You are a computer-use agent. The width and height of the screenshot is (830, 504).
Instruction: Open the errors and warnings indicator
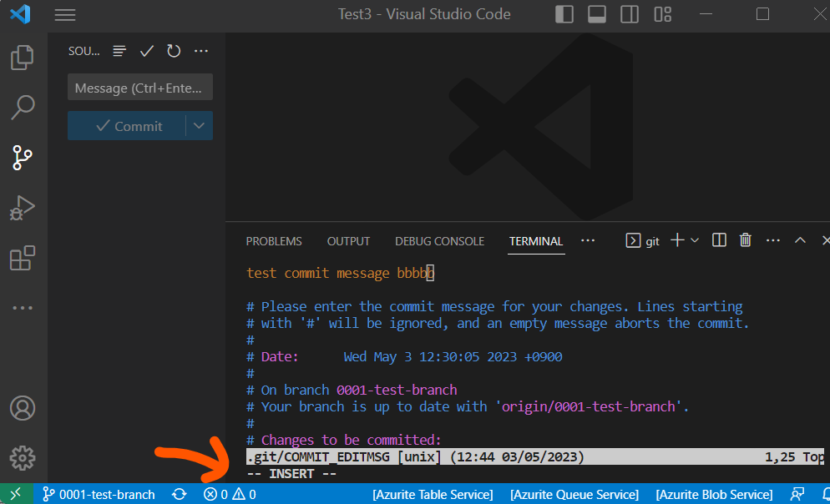coord(230,494)
